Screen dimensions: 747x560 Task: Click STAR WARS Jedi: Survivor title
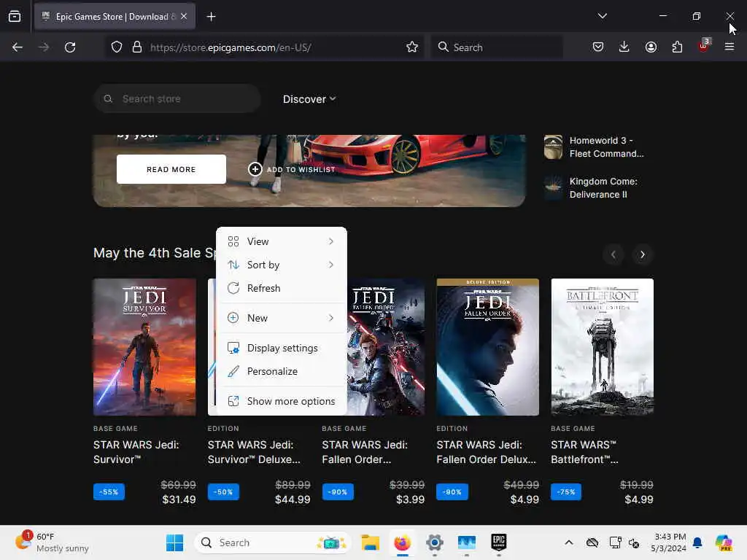[x=136, y=452]
